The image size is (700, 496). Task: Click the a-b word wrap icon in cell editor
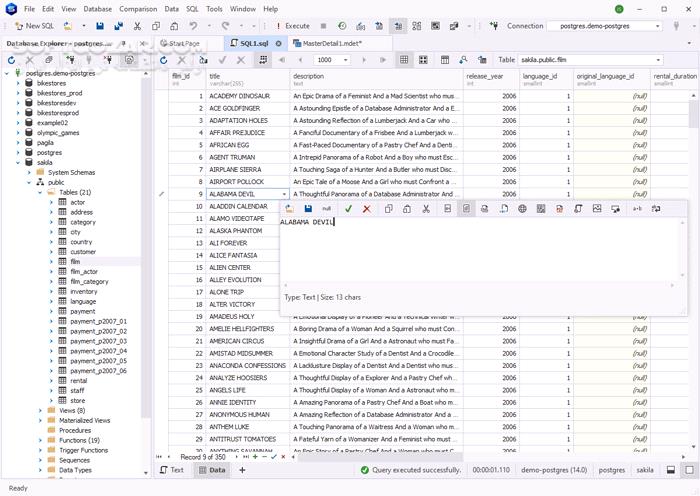pyautogui.click(x=637, y=208)
